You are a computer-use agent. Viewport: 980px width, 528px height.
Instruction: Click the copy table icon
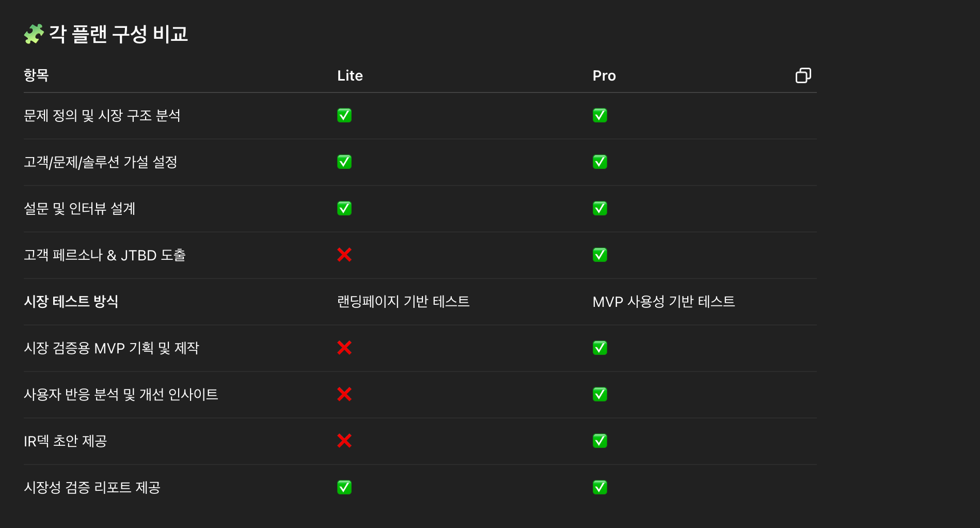click(x=803, y=75)
